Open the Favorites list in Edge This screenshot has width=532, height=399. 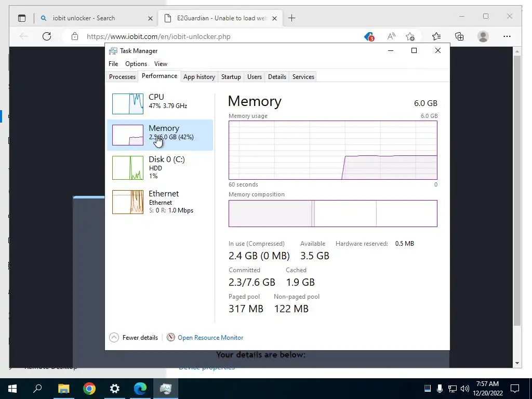(436, 36)
